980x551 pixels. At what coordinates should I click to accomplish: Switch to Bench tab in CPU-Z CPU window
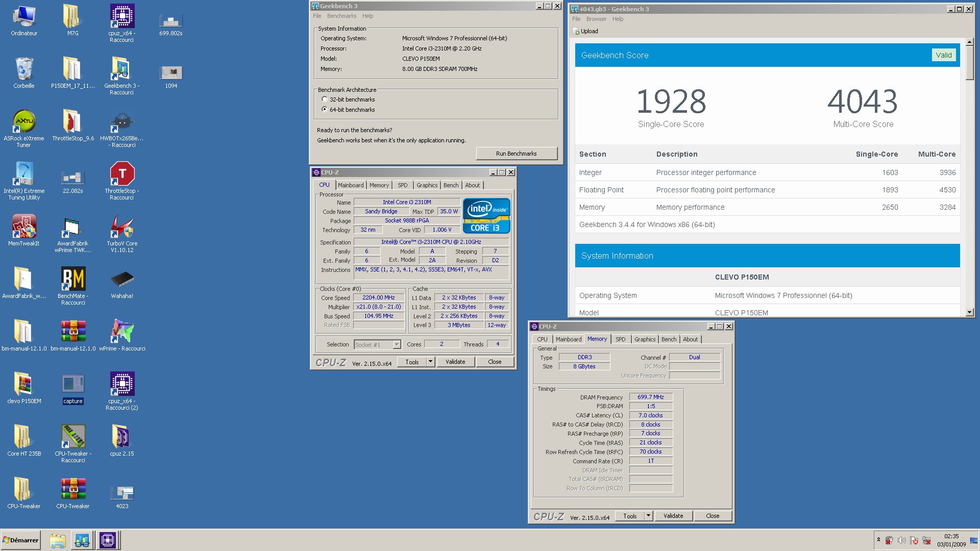click(451, 185)
